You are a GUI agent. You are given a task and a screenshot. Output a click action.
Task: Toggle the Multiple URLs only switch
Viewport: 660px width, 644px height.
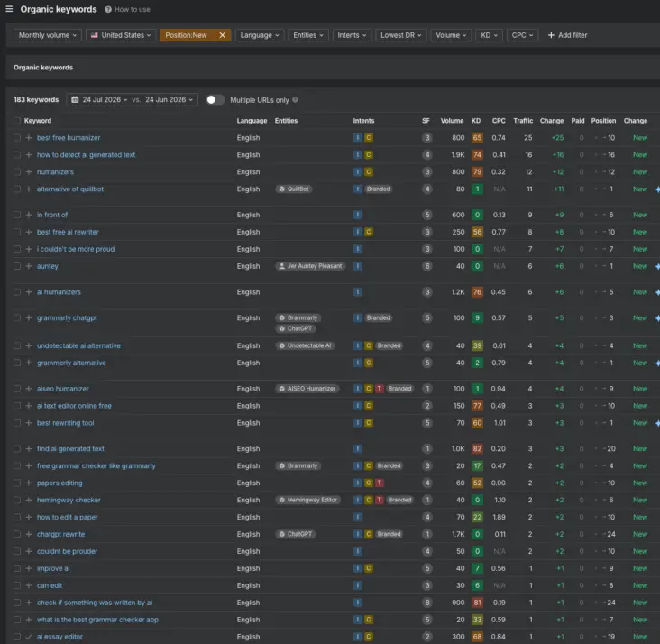point(215,100)
